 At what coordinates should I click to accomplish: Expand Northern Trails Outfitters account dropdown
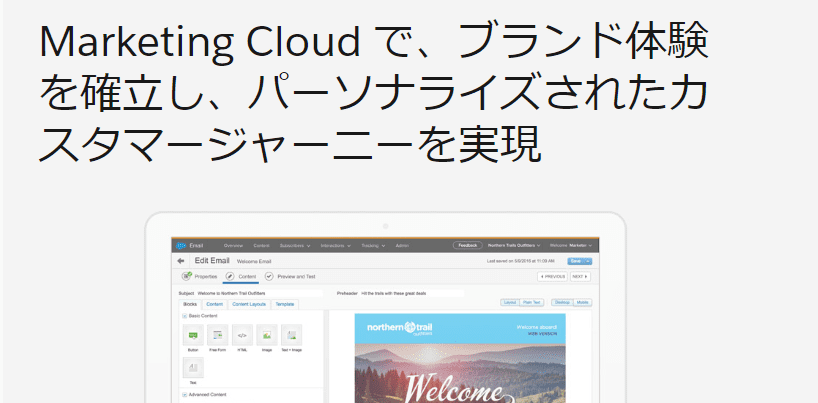[x=514, y=245]
